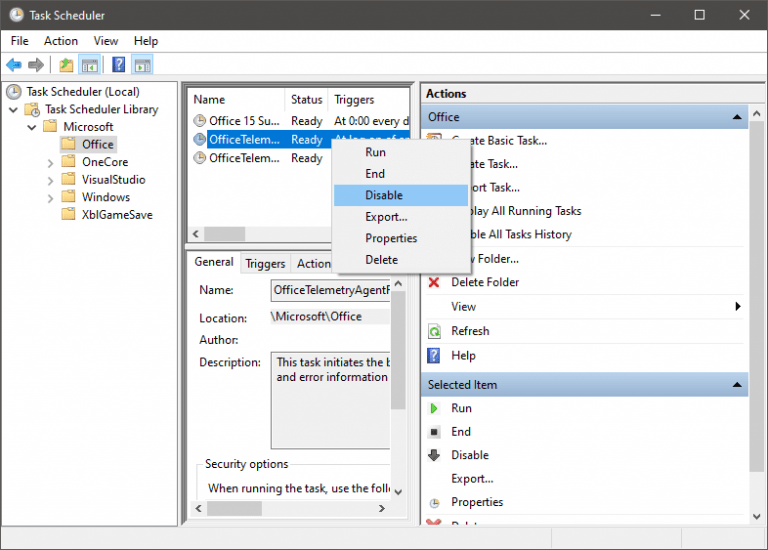
Task: Click the Back arrow toolbar icon
Action: pyautogui.click(x=14, y=65)
